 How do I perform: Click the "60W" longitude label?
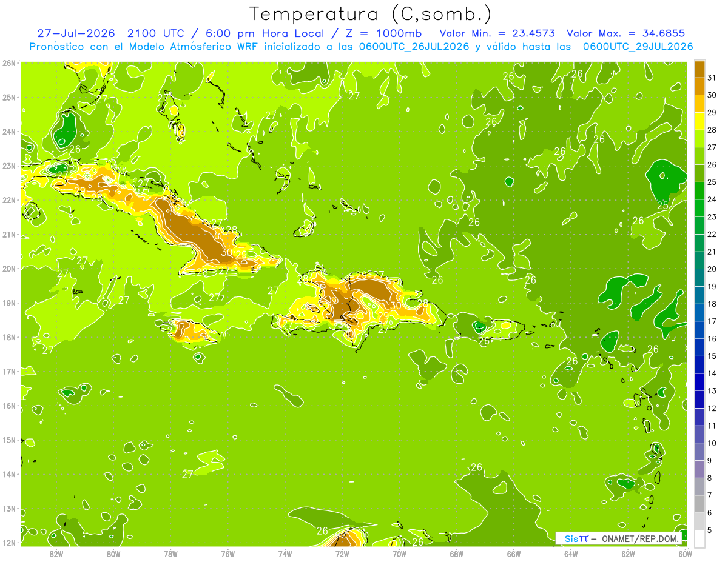[x=686, y=554]
